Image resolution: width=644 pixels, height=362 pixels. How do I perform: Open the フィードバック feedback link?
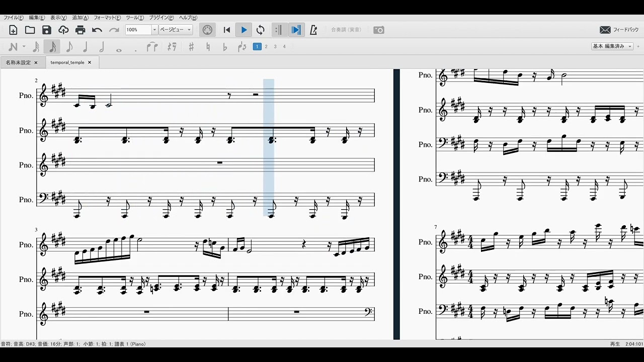pyautogui.click(x=619, y=30)
